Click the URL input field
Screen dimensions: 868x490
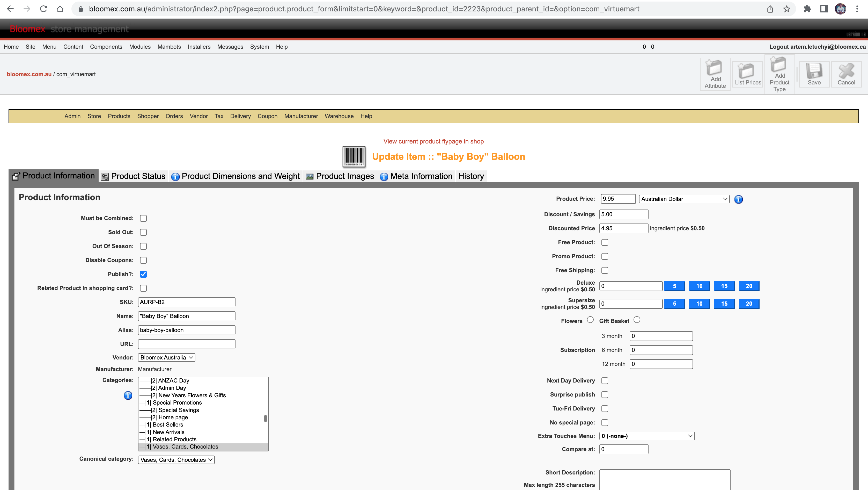point(187,344)
